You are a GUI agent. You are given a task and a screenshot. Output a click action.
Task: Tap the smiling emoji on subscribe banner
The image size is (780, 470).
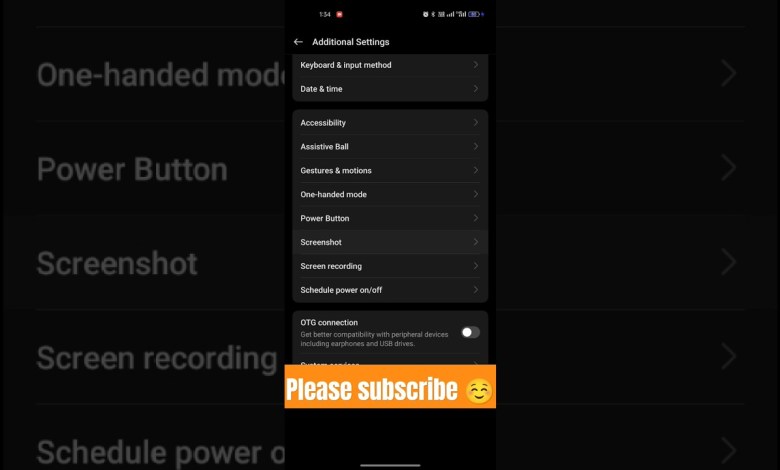(479, 390)
